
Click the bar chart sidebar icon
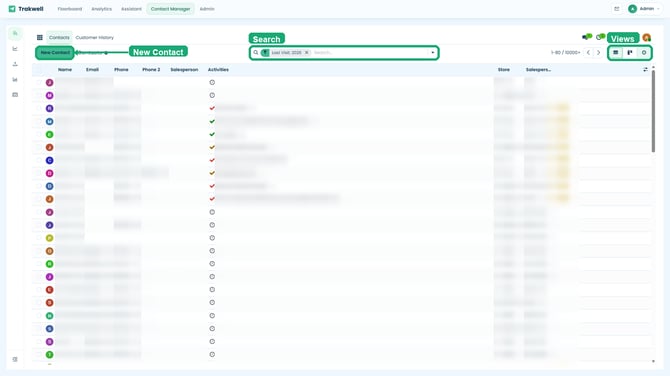click(15, 79)
